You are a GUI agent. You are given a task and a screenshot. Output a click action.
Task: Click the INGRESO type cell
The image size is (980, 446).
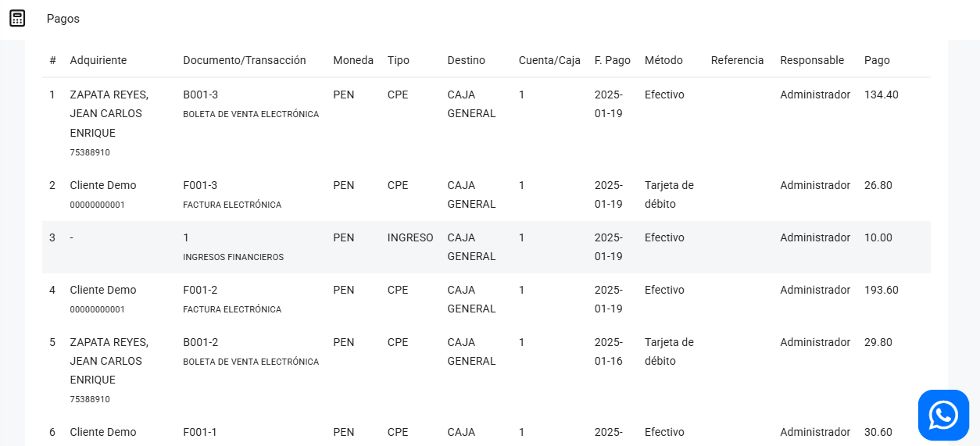tap(410, 237)
